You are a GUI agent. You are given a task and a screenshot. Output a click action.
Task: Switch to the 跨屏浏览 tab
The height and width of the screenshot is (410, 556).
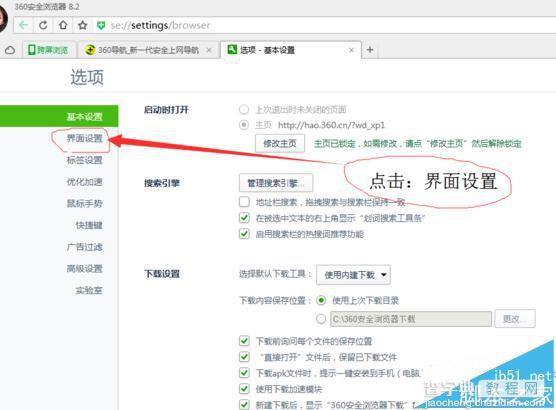pyautogui.click(x=48, y=50)
